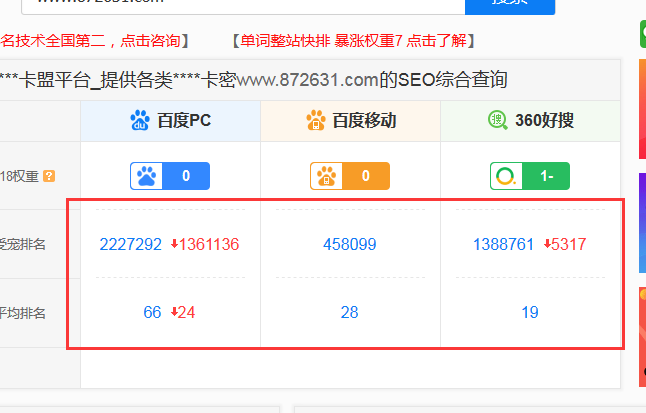Viewport: 646px width, 413px height.
Task: Click the 360好搜 column header
Action: [x=531, y=121]
